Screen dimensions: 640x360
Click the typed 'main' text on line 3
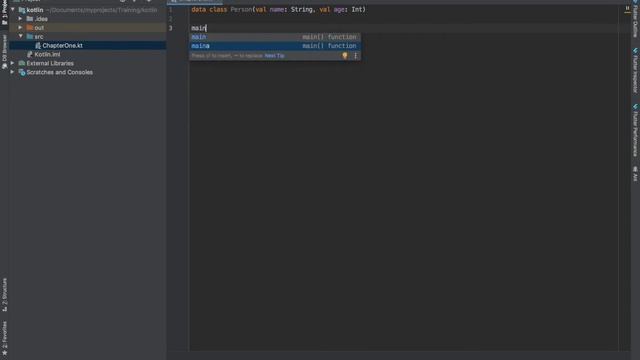coord(198,28)
